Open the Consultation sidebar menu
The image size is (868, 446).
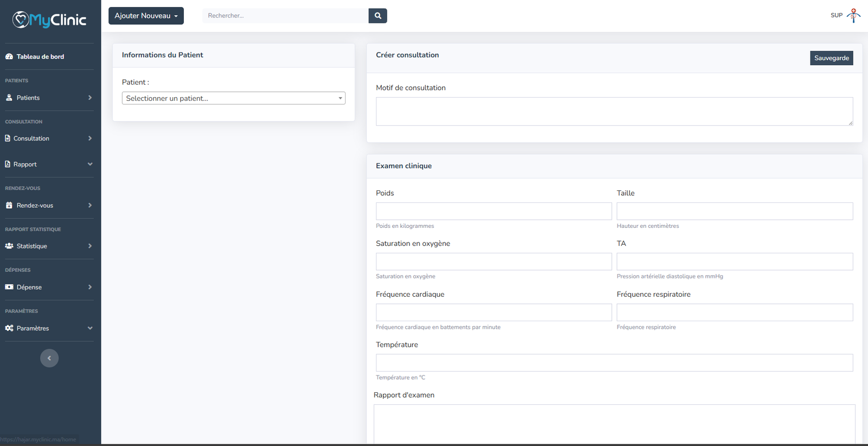pyautogui.click(x=31, y=138)
